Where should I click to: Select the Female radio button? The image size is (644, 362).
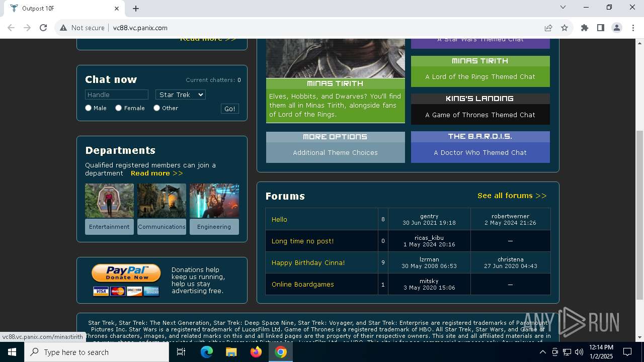click(x=118, y=108)
